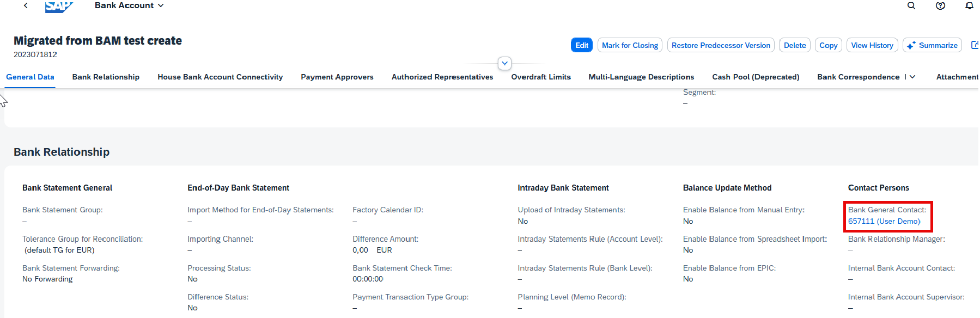
Task: Open the Bank Account app menu dropdown
Action: (129, 5)
